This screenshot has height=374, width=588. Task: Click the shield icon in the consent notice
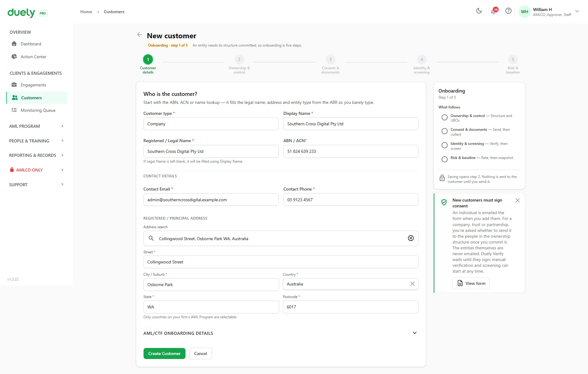444,202
